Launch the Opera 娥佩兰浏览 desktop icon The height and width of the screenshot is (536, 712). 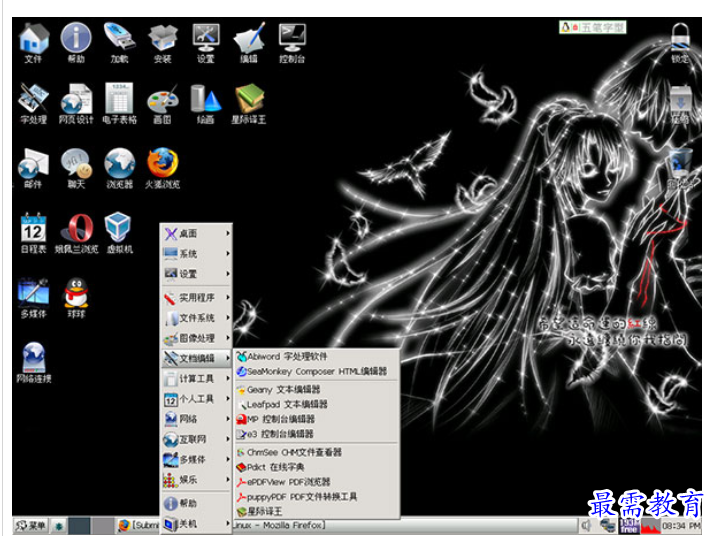pyautogui.click(x=76, y=233)
